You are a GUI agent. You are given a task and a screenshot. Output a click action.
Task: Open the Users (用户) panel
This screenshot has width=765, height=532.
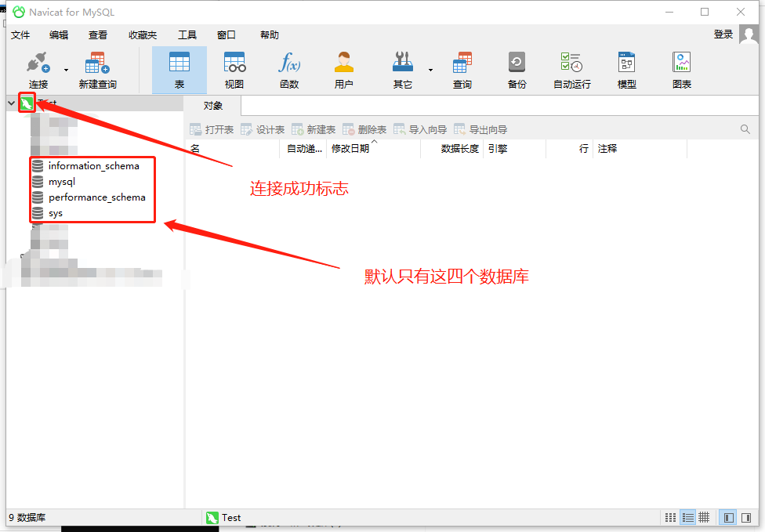coord(343,68)
